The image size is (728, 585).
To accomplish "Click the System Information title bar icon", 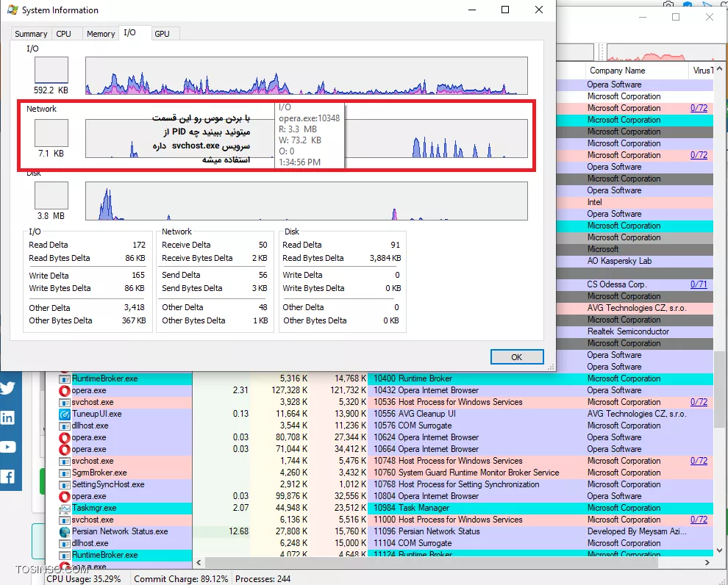I will [x=13, y=10].
